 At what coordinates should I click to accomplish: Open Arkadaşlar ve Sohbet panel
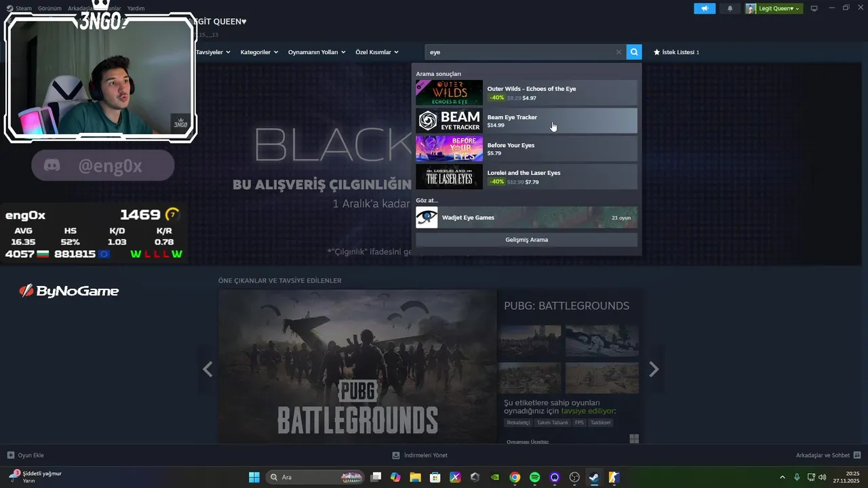(x=828, y=455)
